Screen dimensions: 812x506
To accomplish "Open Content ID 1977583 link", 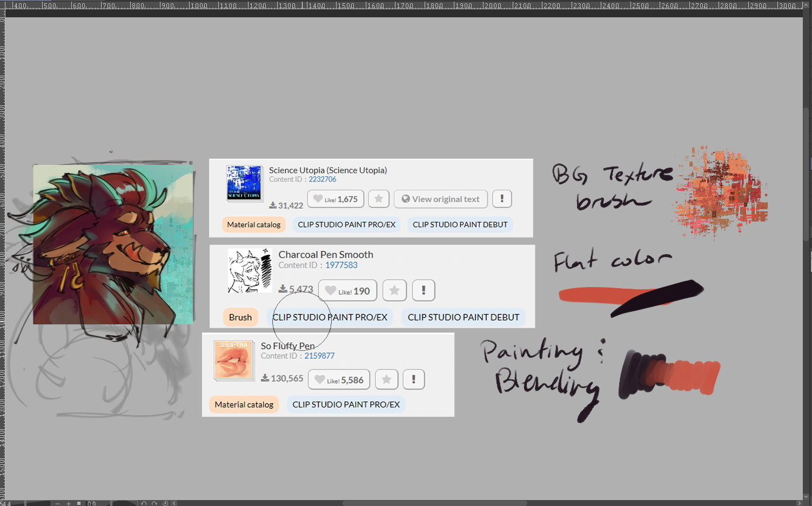I will coord(341,265).
